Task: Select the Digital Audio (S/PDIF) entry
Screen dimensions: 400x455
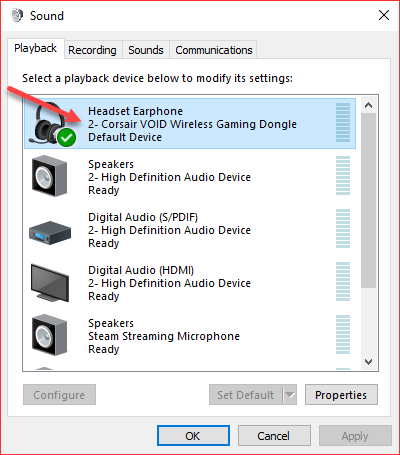Action: pos(190,230)
